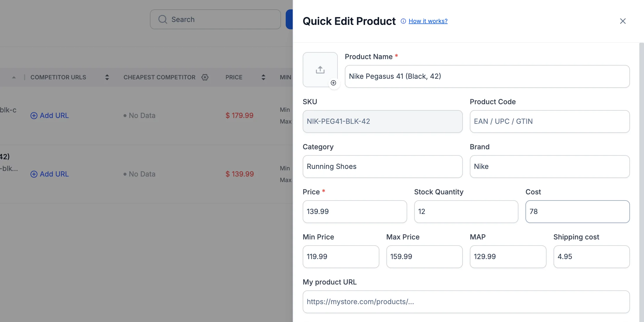Click the Search box in the background table
Image resolution: width=644 pixels, height=322 pixels.
tap(215, 19)
